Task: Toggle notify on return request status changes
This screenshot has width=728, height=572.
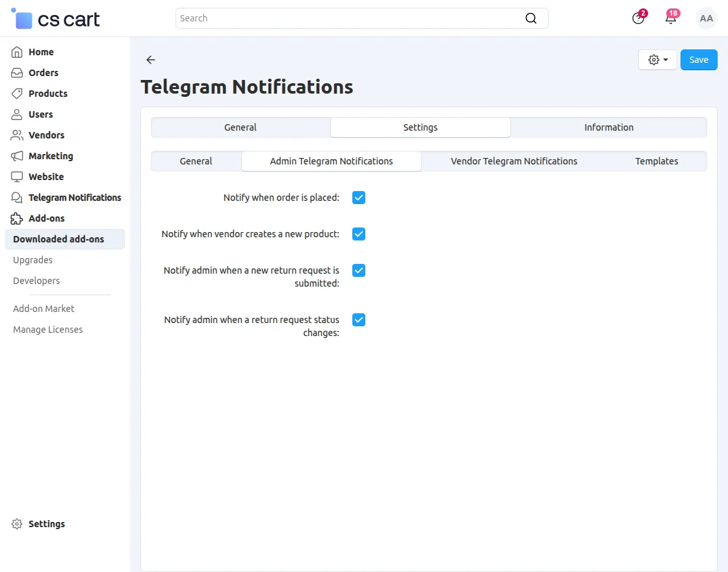Action: pyautogui.click(x=358, y=320)
